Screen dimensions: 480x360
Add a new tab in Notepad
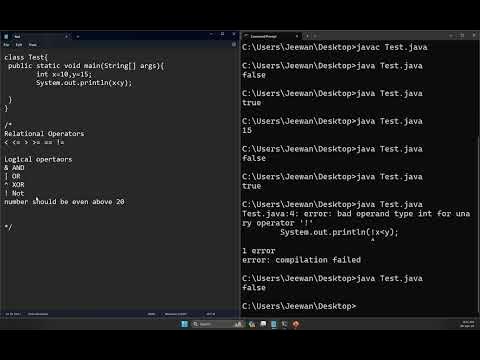click(x=78, y=36)
